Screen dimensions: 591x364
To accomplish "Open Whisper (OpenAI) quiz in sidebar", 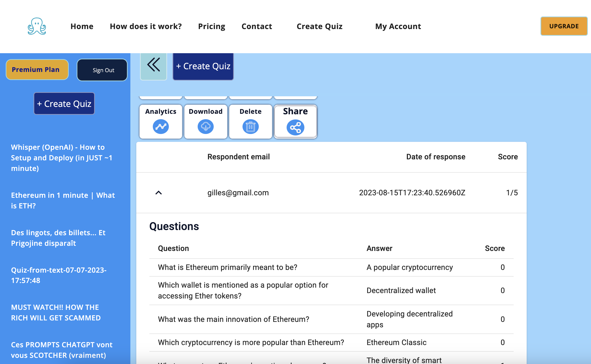I will point(62,158).
